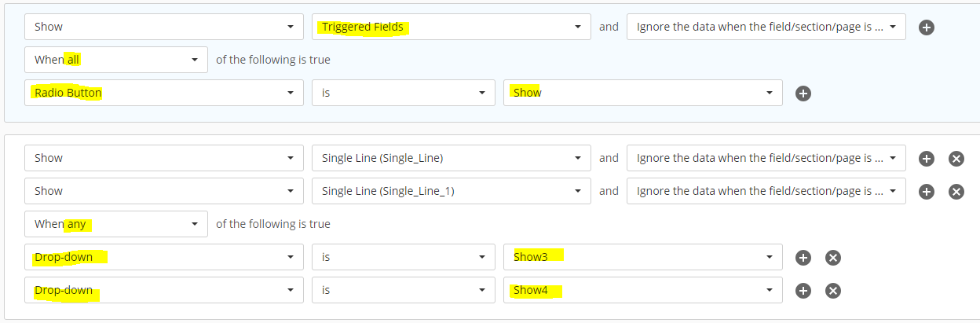Open the 'When all' match dropdown
The height and width of the screenshot is (323, 980).
coord(116,60)
